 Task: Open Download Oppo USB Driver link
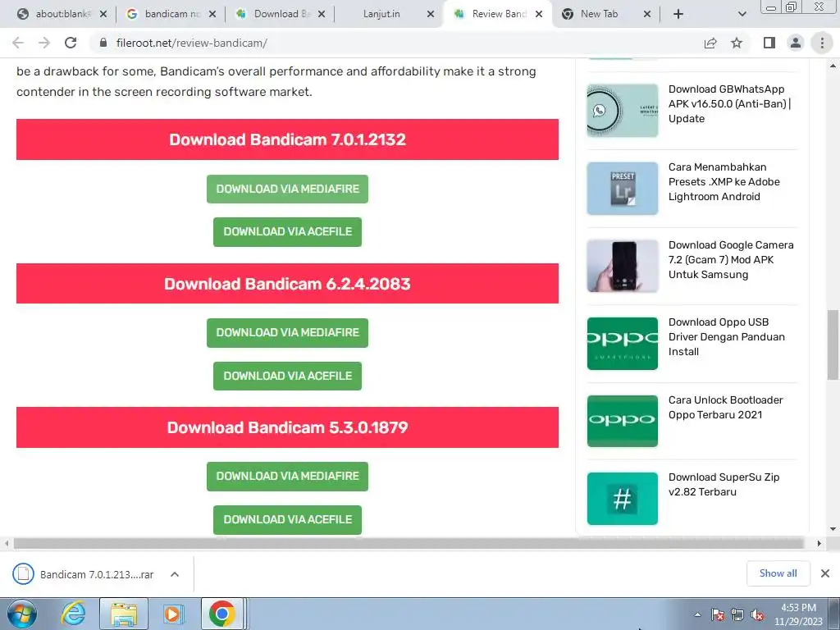[x=727, y=336]
